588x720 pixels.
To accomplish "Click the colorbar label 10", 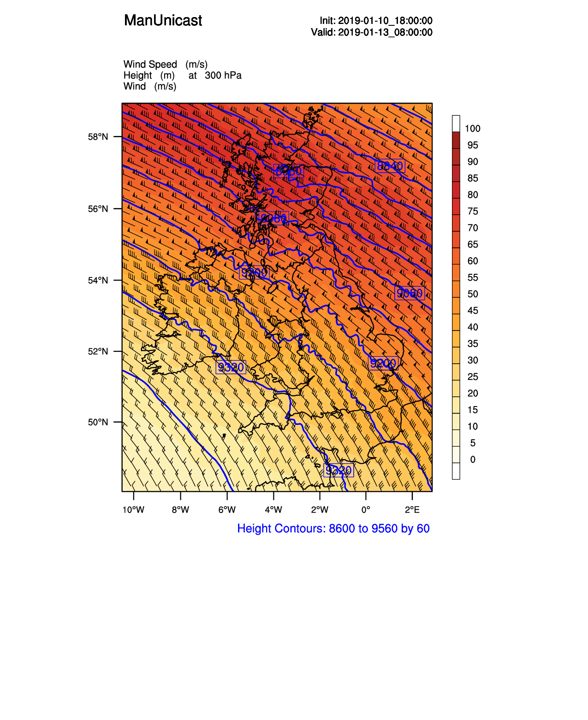I will 473,427.
